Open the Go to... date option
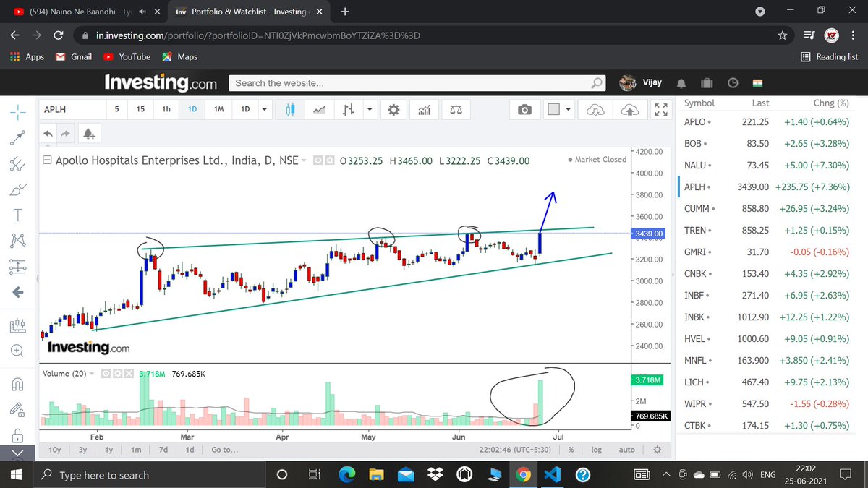The width and height of the screenshot is (868, 488). point(224,450)
